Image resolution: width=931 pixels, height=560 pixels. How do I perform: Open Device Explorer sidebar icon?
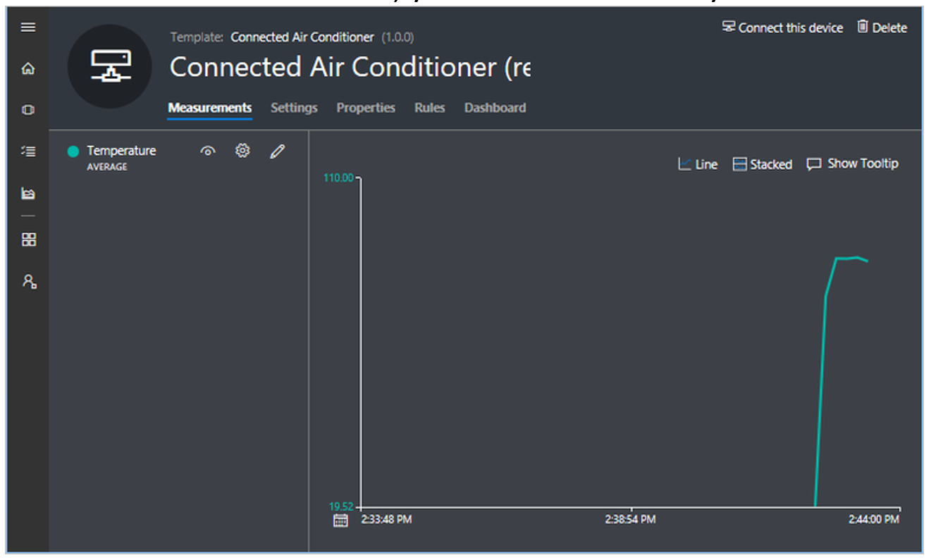(28, 110)
